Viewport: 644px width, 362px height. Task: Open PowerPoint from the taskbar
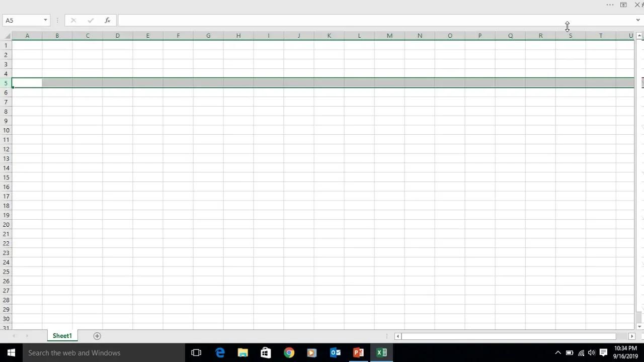(358, 352)
